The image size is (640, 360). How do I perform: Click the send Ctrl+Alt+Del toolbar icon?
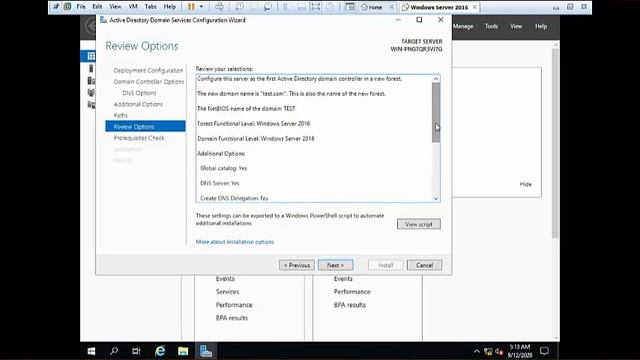coord(219,7)
